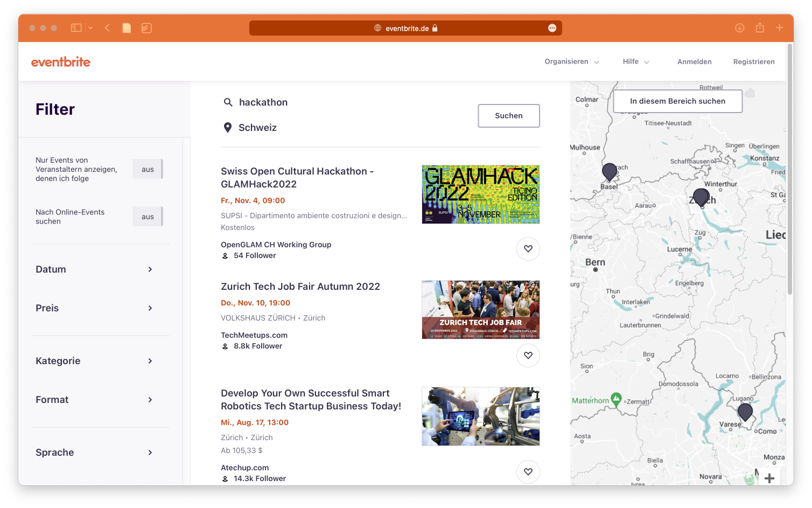Viewport: 812px width, 508px height.
Task: Favorite the Smart Robotics event heart icon
Action: coord(528,472)
